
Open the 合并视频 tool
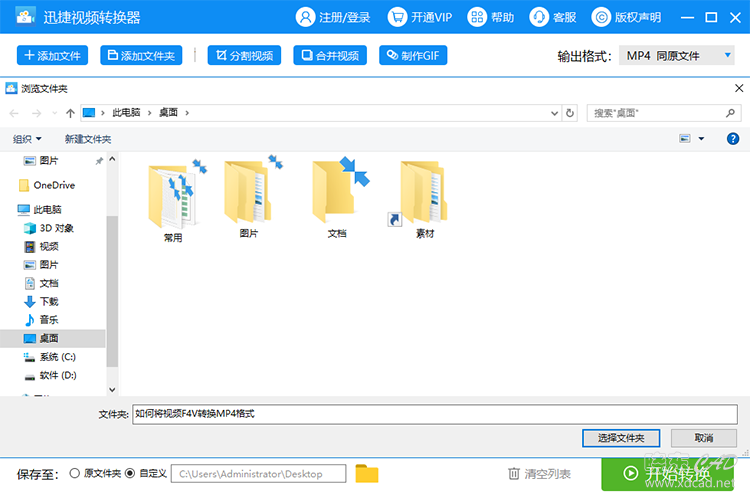pyautogui.click(x=330, y=55)
